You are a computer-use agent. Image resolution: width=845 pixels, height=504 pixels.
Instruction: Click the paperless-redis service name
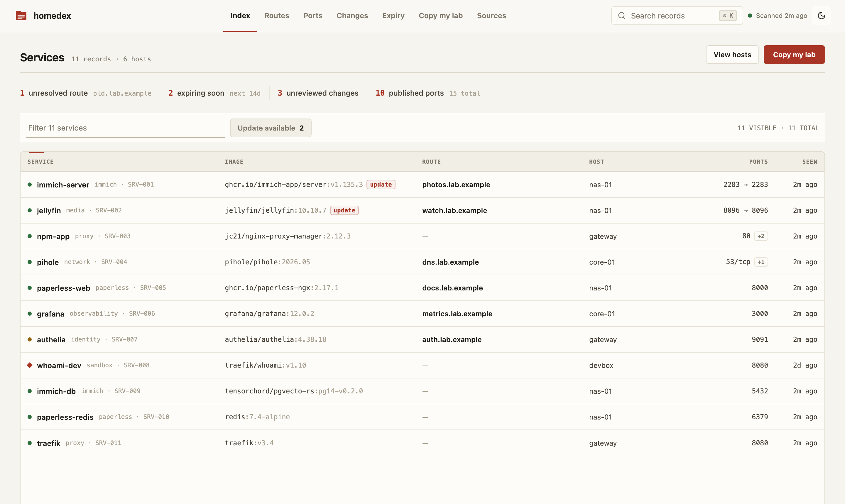tap(65, 417)
